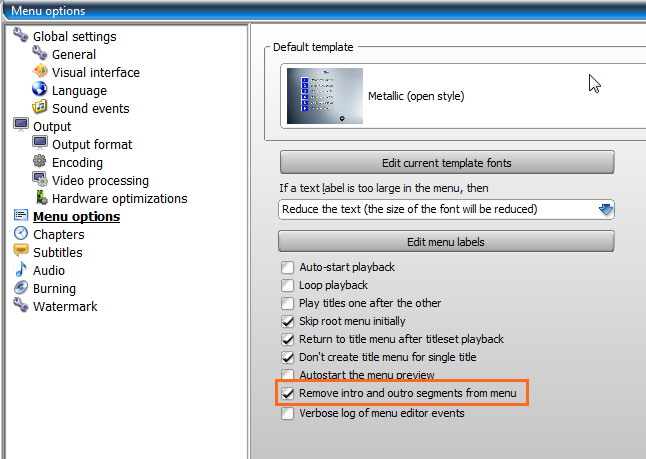Open Hardware optimizations settings page
The height and width of the screenshot is (459, 646).
(119, 199)
